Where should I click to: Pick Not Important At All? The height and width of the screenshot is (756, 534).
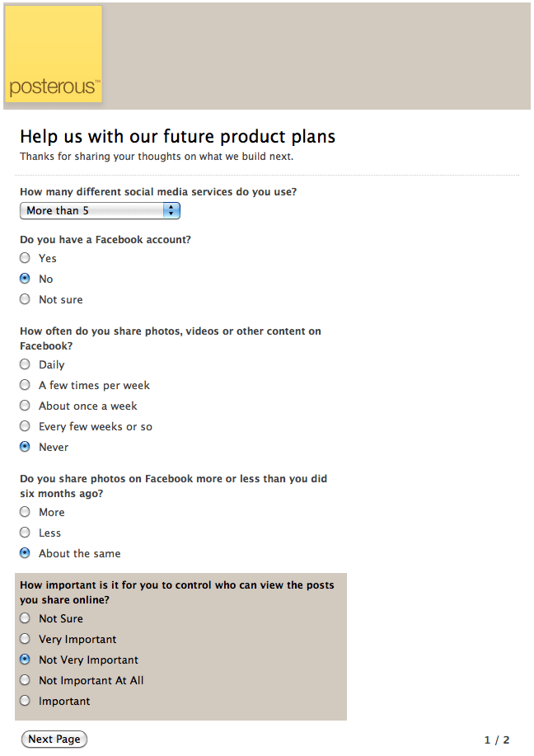pos(25,680)
